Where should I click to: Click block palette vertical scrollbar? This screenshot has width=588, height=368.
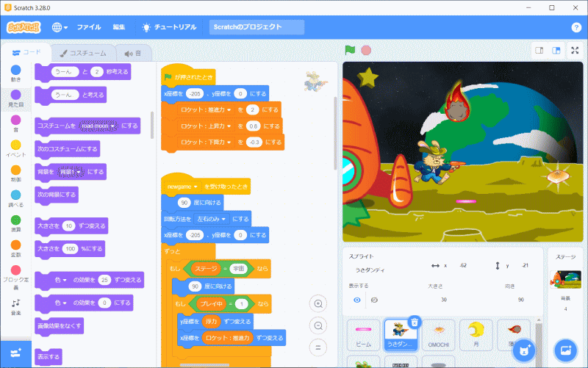tap(152, 125)
